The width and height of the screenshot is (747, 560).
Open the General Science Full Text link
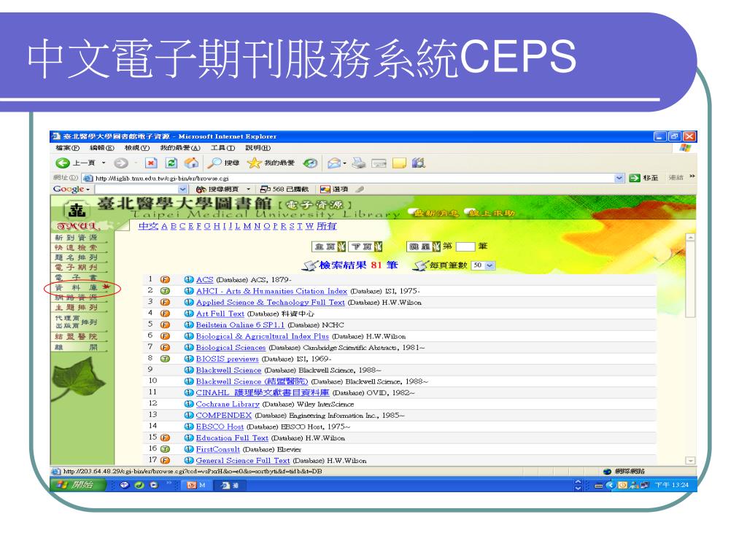[x=243, y=461]
